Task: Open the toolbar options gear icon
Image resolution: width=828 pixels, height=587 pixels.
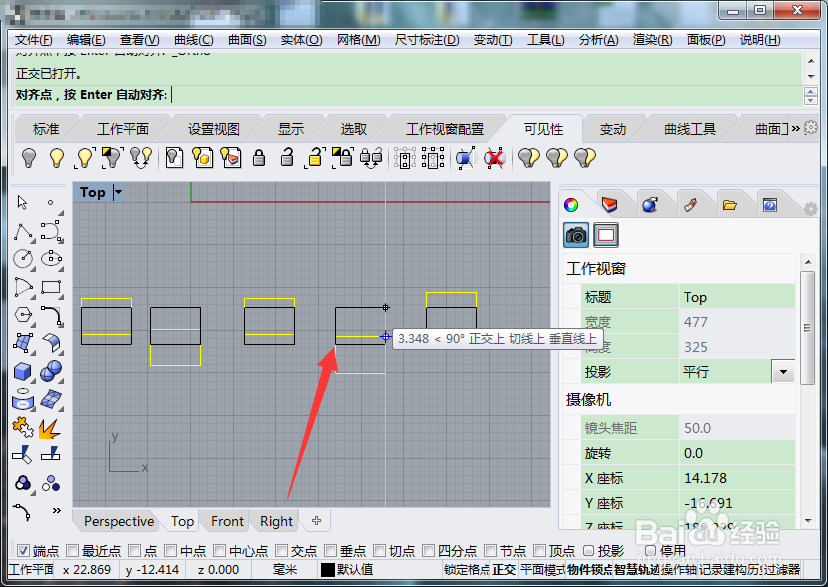Action: pos(811,127)
